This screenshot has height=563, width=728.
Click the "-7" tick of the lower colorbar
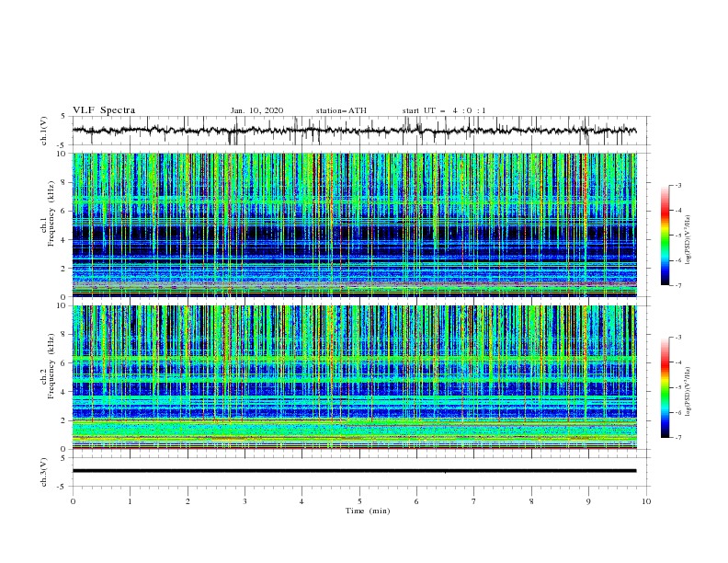click(677, 437)
